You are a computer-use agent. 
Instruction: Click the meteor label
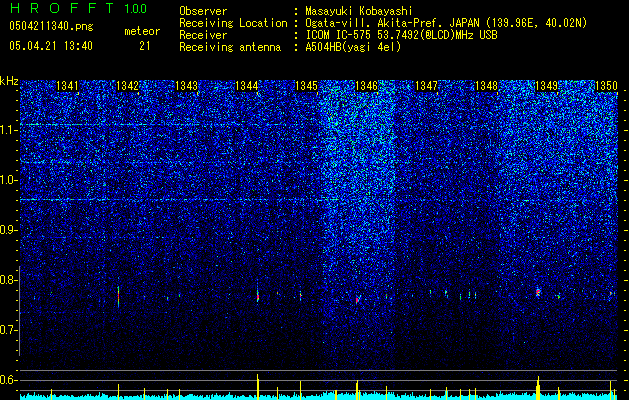pos(142,31)
